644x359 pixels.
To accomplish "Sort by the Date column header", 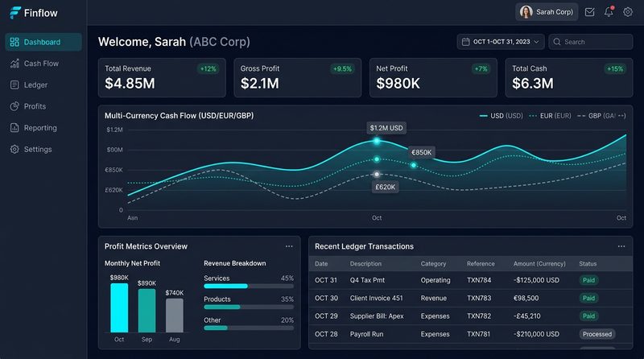I will (321, 264).
